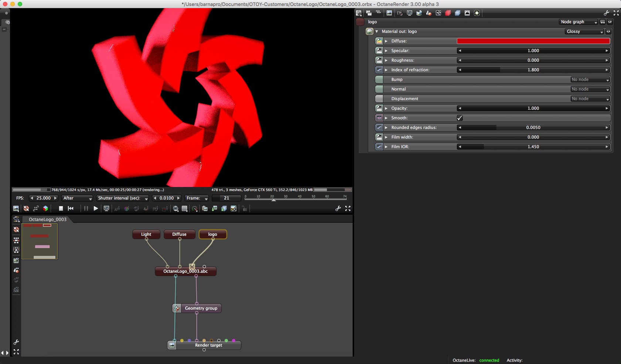Click the rewind to first frame icon
Screen dimensions: 621x364
click(71, 208)
